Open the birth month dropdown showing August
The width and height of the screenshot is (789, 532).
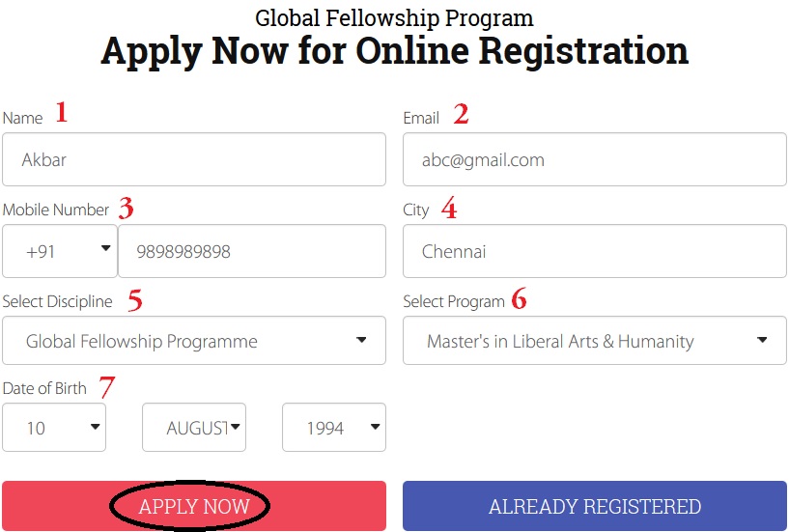click(x=194, y=428)
